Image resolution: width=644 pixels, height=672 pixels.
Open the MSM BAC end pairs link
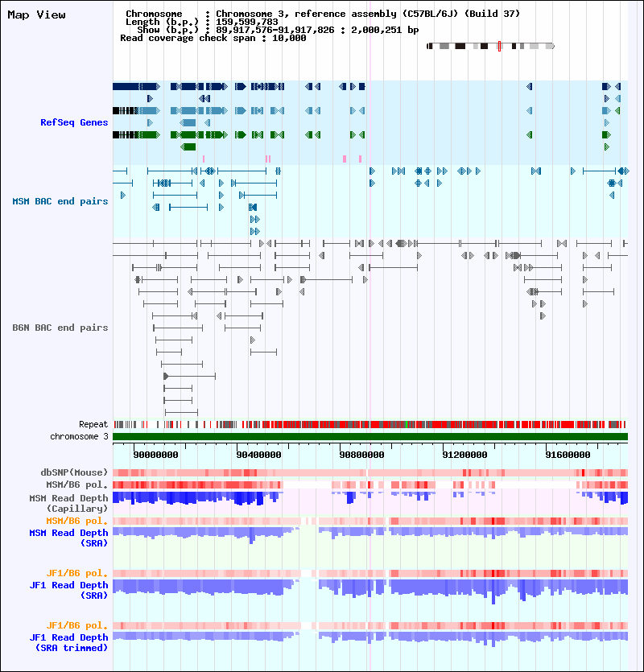60,201
